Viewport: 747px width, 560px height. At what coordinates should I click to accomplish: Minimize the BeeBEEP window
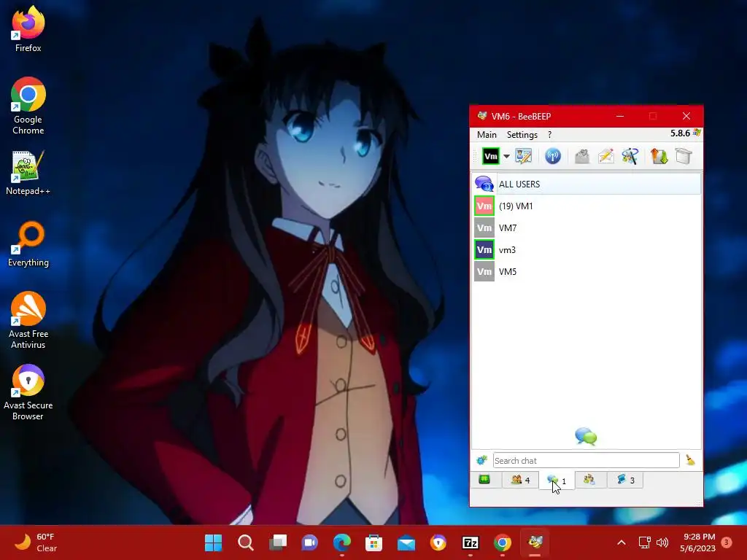(x=620, y=116)
